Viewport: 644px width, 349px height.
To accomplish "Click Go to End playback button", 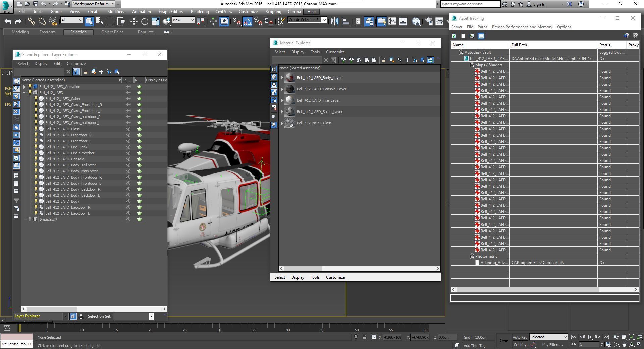I will 606,337.
